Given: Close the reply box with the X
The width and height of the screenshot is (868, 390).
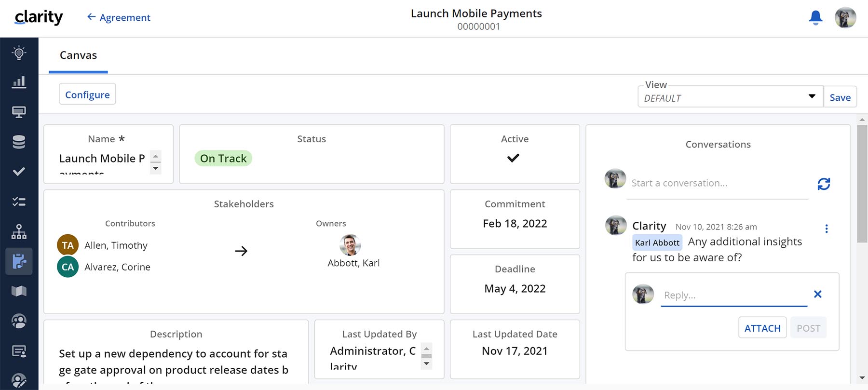Looking at the screenshot, I should (x=817, y=294).
